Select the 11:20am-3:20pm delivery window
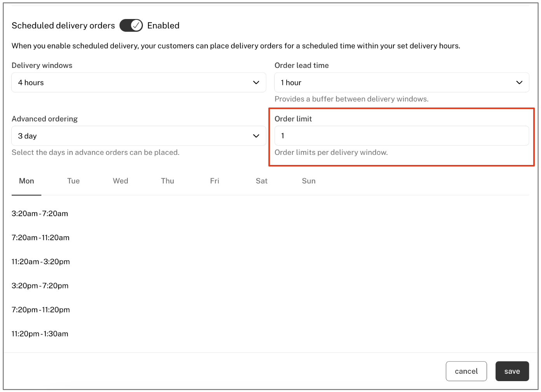This screenshot has width=541, height=392. [41, 262]
